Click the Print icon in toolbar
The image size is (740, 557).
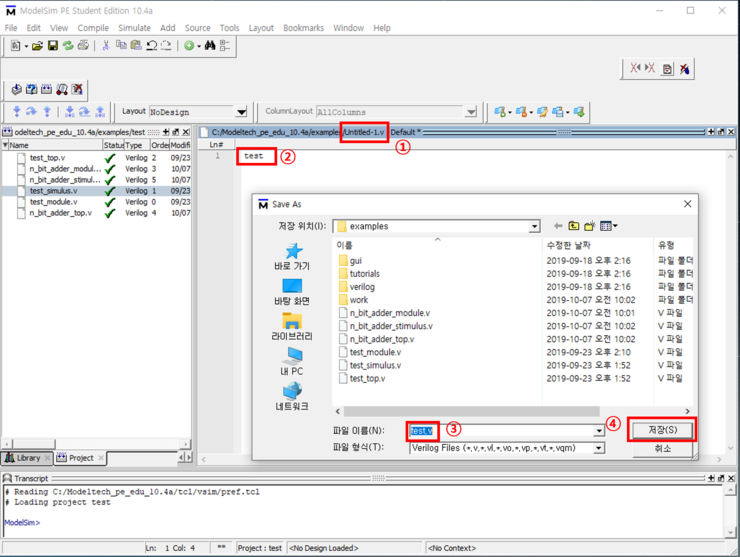pyautogui.click(x=83, y=45)
